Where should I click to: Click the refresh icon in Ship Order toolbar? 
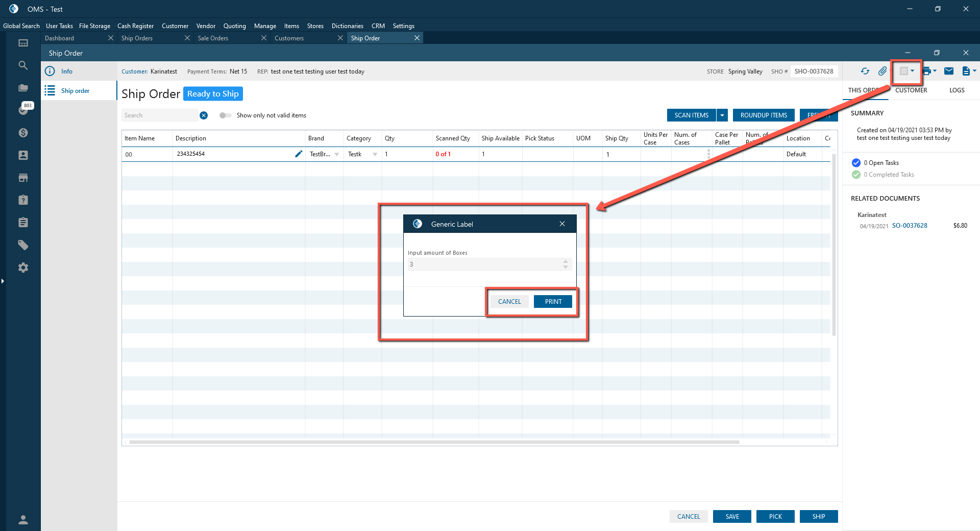click(865, 71)
